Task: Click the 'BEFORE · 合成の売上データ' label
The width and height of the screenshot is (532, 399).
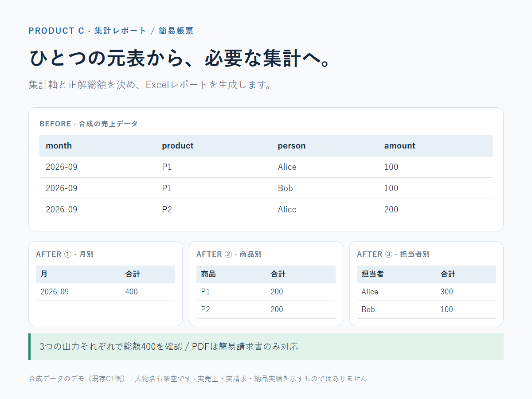Action: tap(89, 124)
